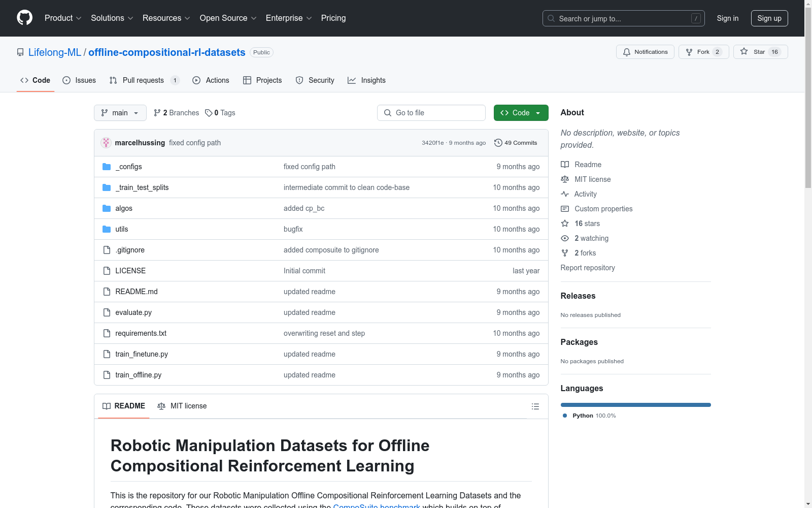Open the commit history clock icon

(498, 143)
